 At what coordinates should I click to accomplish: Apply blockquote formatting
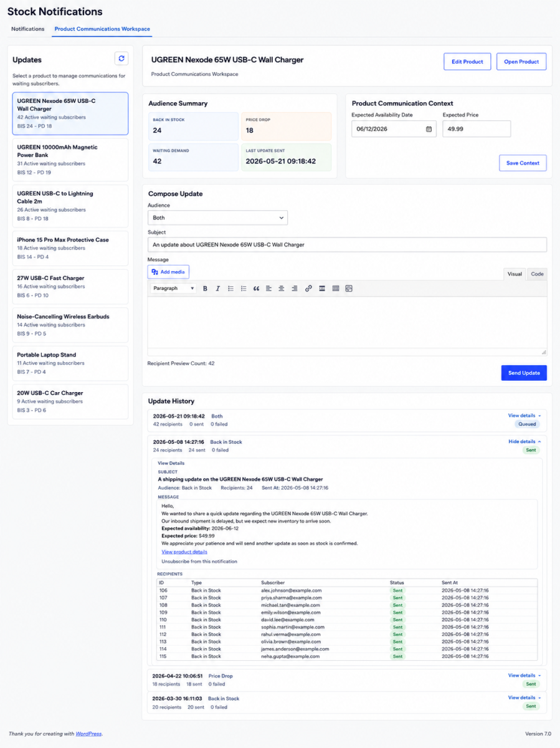256,289
